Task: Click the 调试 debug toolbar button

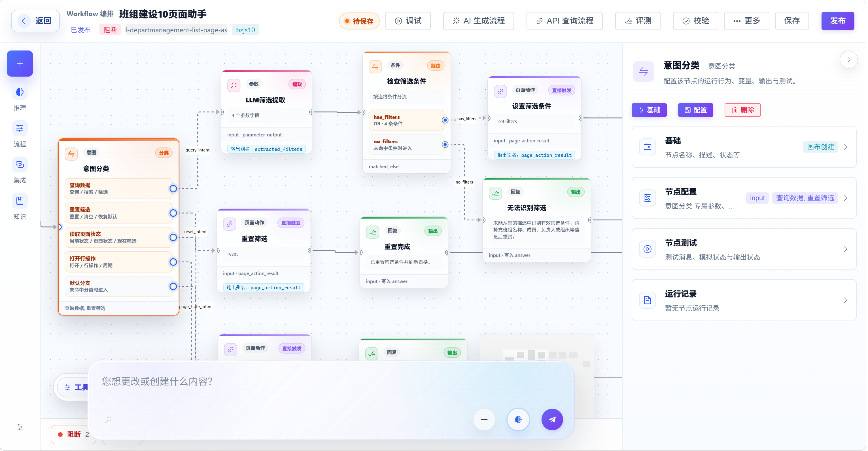Action: click(408, 21)
